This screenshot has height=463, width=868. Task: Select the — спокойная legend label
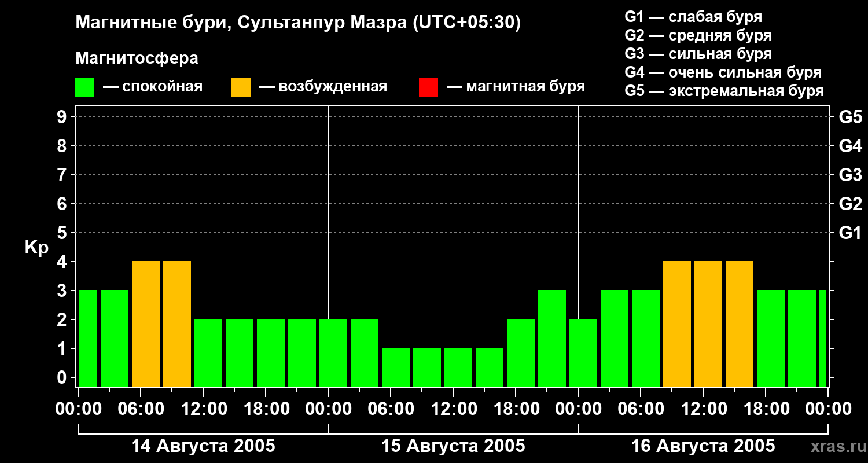(153, 87)
